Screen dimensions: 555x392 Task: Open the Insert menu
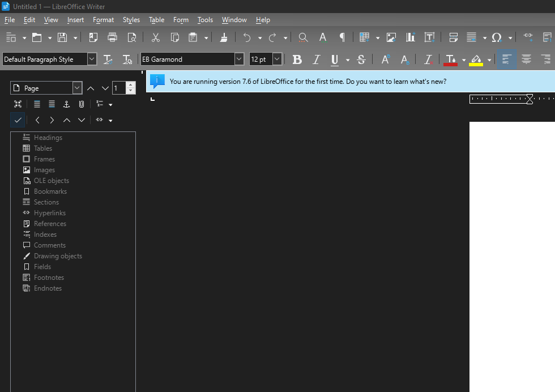click(75, 20)
